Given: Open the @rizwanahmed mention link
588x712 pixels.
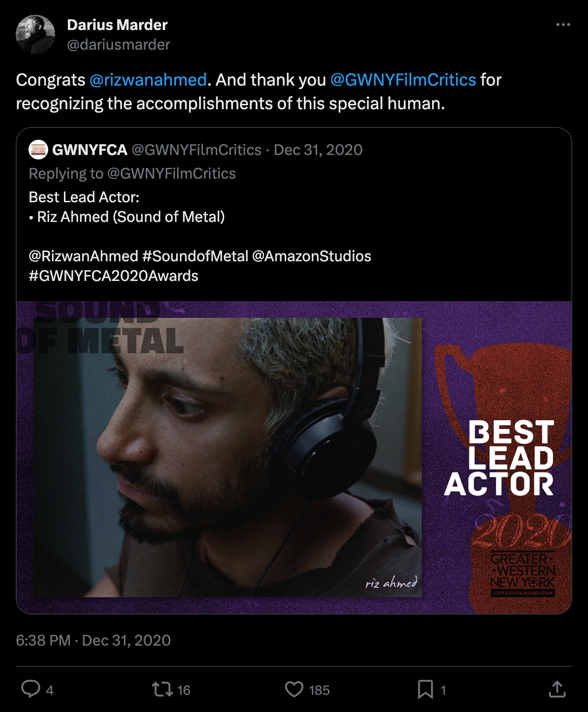Looking at the screenshot, I should (x=148, y=80).
